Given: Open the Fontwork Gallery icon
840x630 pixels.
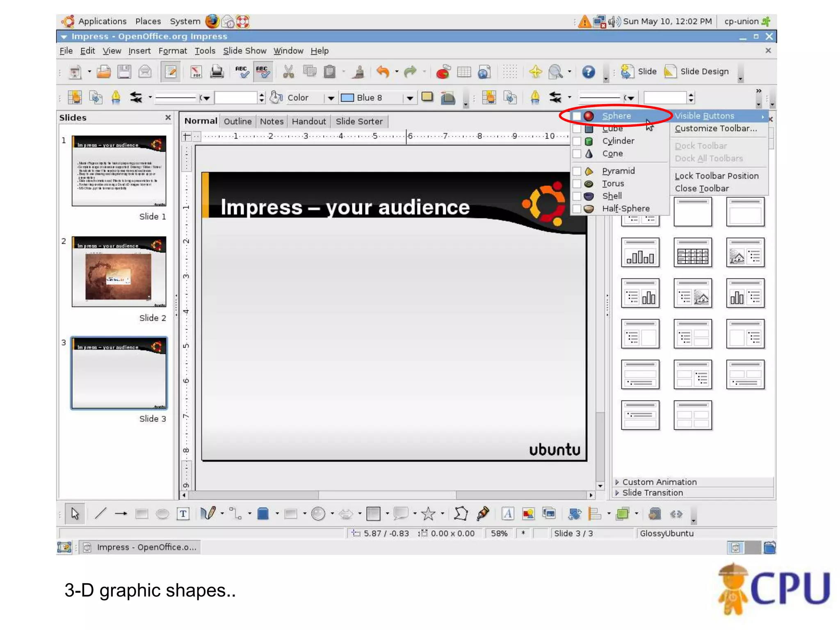Looking at the screenshot, I should pos(507,514).
